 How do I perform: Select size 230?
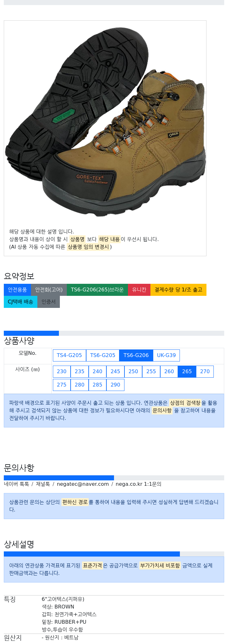pyautogui.click(x=62, y=372)
